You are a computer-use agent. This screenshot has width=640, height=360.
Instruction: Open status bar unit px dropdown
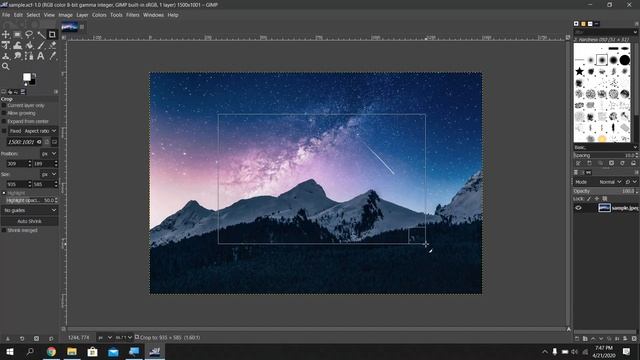(104, 338)
